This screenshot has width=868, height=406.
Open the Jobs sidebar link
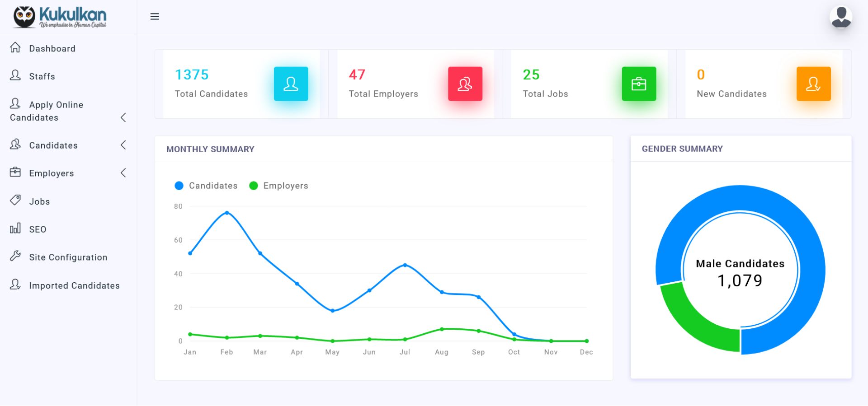(x=39, y=201)
